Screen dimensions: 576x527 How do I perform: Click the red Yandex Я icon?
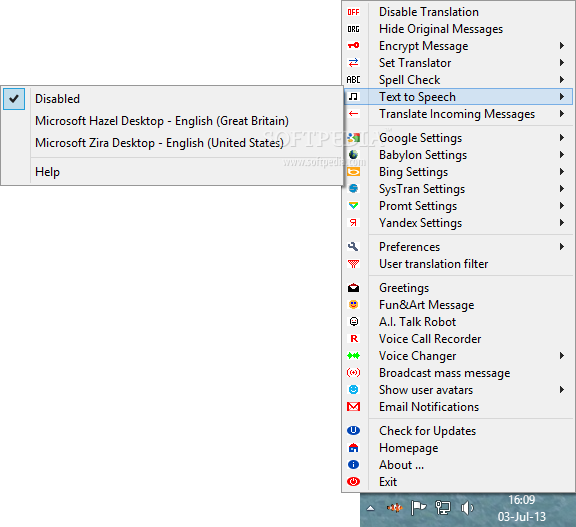[353, 223]
